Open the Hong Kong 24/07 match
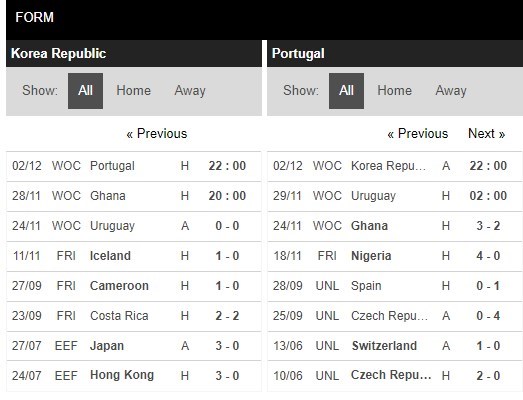The height and width of the screenshot is (400, 523). point(133,376)
